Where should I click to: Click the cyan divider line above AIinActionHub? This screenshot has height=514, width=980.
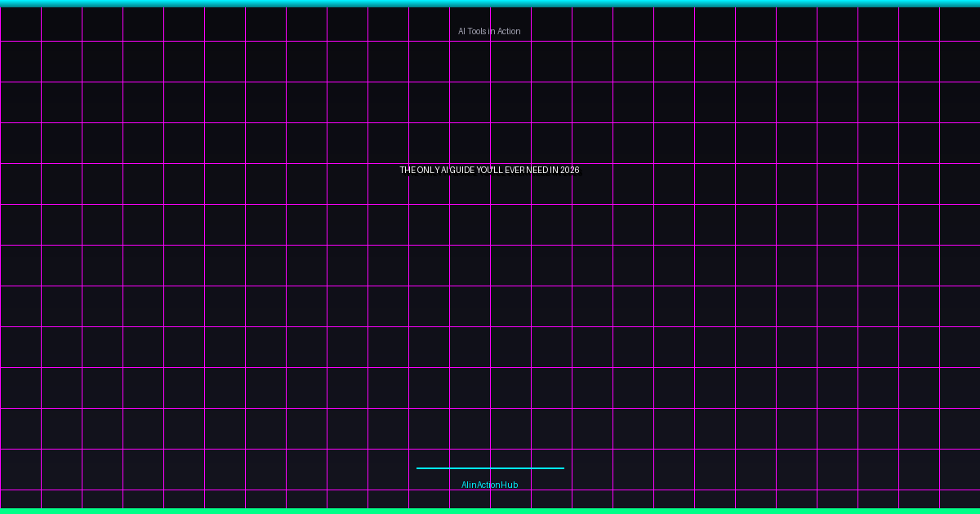pos(490,468)
